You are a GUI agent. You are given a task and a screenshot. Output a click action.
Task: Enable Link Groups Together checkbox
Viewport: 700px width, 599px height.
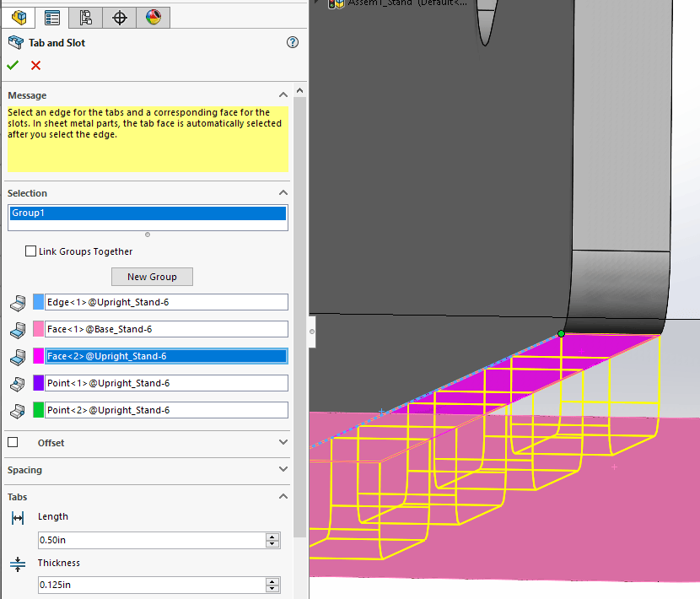point(31,251)
